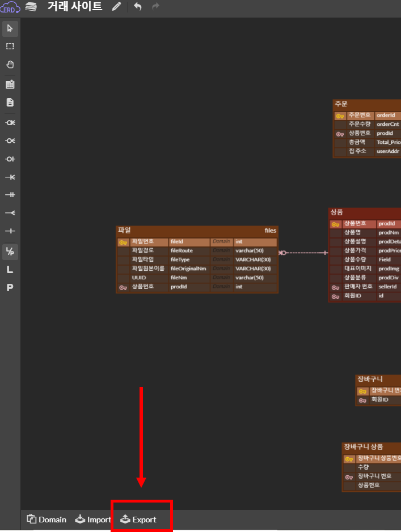Select the pointer selection tool
This screenshot has height=532, width=401.
click(10, 28)
